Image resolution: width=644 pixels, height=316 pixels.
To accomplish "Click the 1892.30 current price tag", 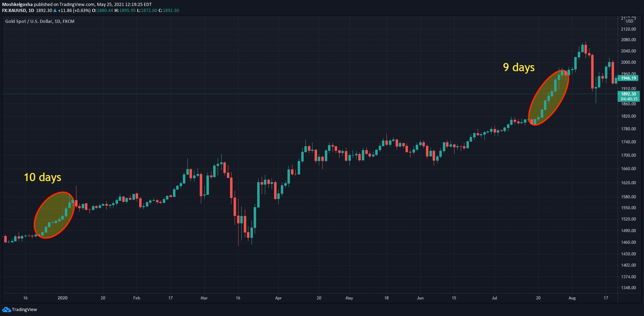I will pos(628,94).
